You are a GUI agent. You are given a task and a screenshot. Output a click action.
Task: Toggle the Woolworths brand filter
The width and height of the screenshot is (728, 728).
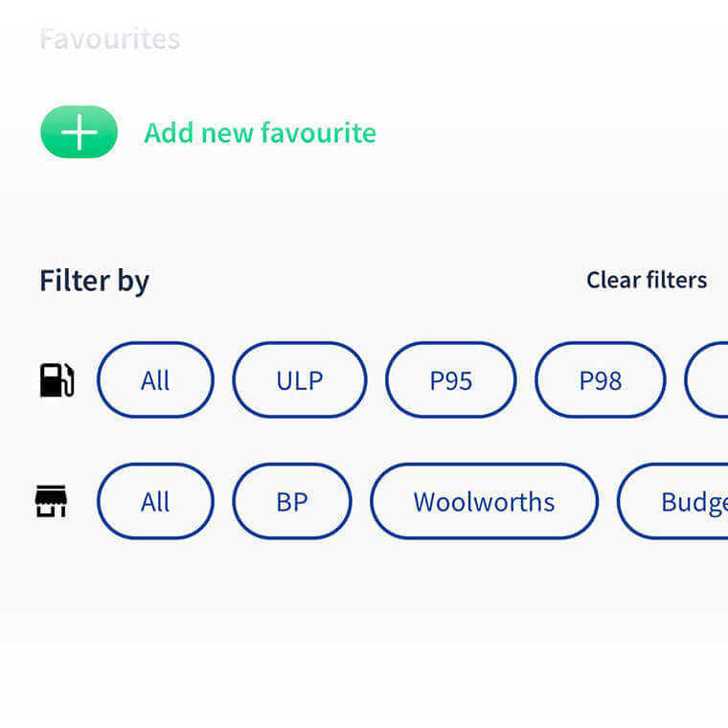point(484,501)
